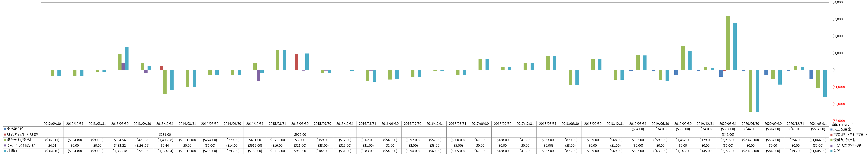Click the $863.00 financing CF cell

[x=638, y=151]
